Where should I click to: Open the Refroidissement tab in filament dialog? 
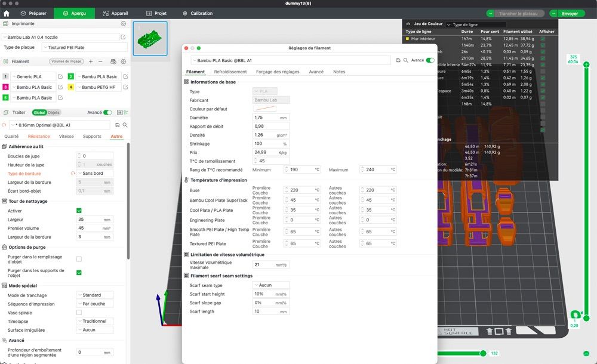(x=230, y=72)
